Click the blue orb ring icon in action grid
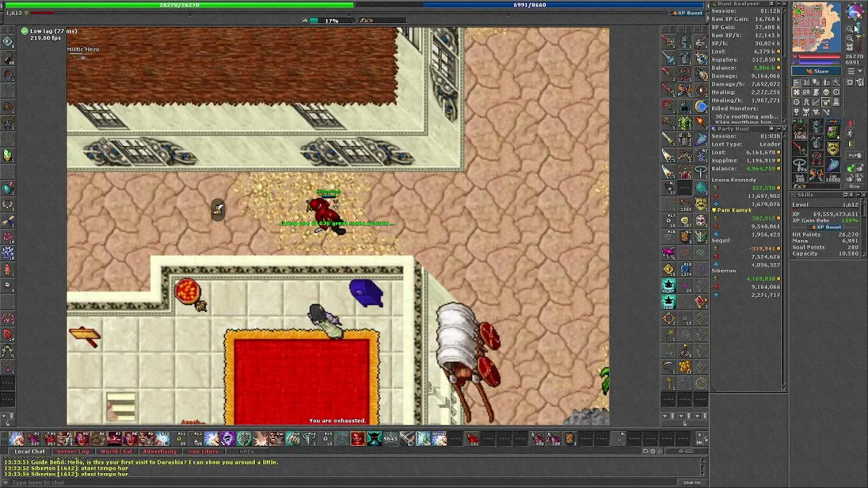The image size is (868, 488). 701,106
